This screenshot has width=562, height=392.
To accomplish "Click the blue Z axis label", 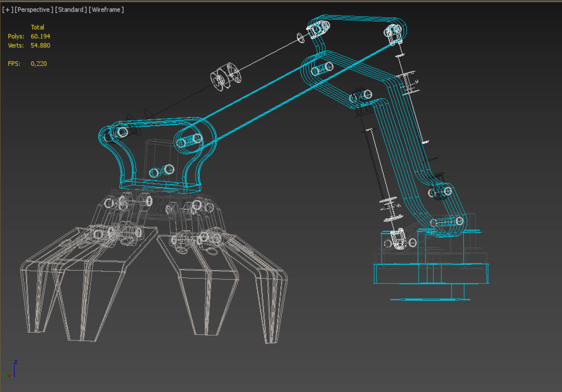I will [x=16, y=362].
